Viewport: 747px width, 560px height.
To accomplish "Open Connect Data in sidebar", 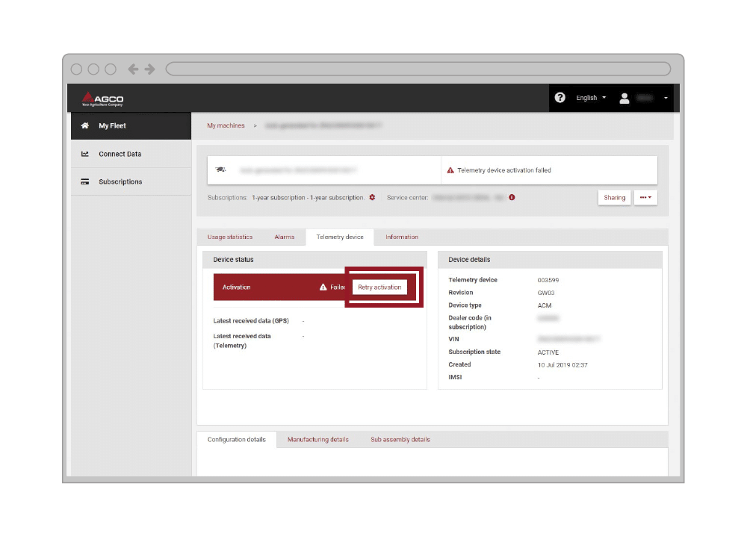I will pyautogui.click(x=131, y=154).
